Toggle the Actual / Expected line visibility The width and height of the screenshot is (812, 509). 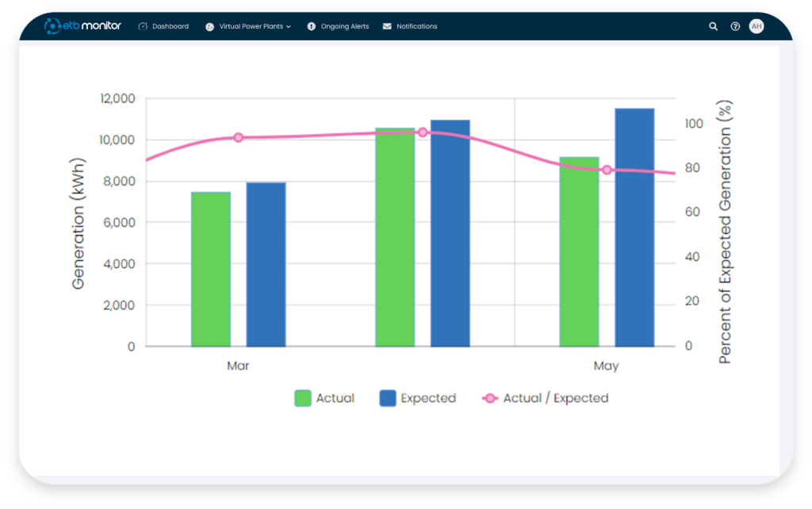pos(546,398)
